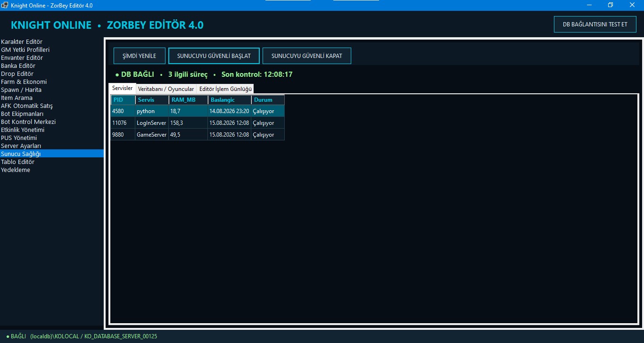Go to Bot Kontrol Merkezi
Viewport: 644px width, 343px height.
tap(52, 122)
